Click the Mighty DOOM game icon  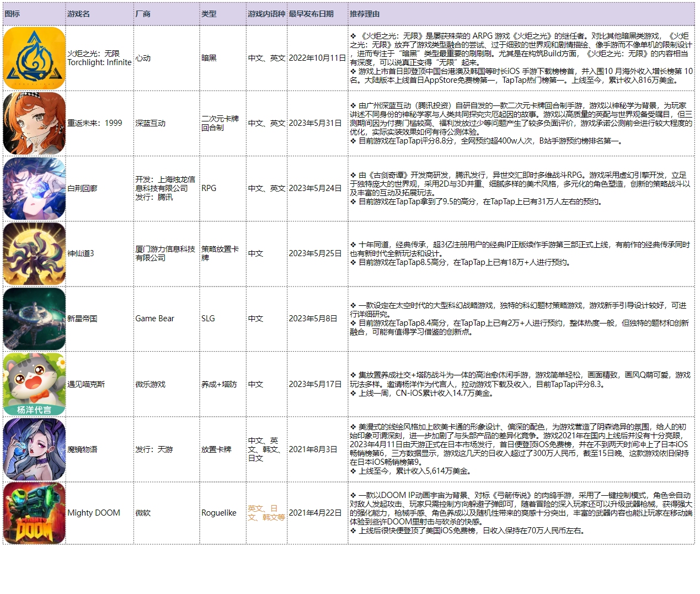tap(34, 513)
